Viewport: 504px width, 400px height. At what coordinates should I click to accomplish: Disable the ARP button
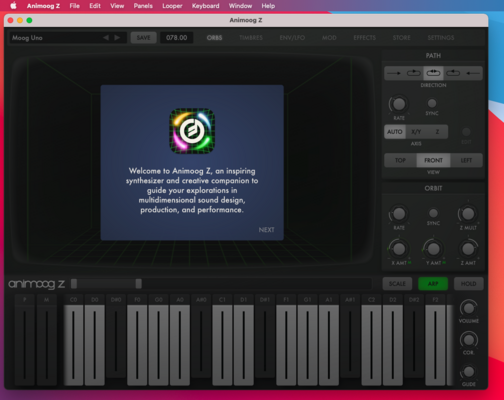[433, 284]
